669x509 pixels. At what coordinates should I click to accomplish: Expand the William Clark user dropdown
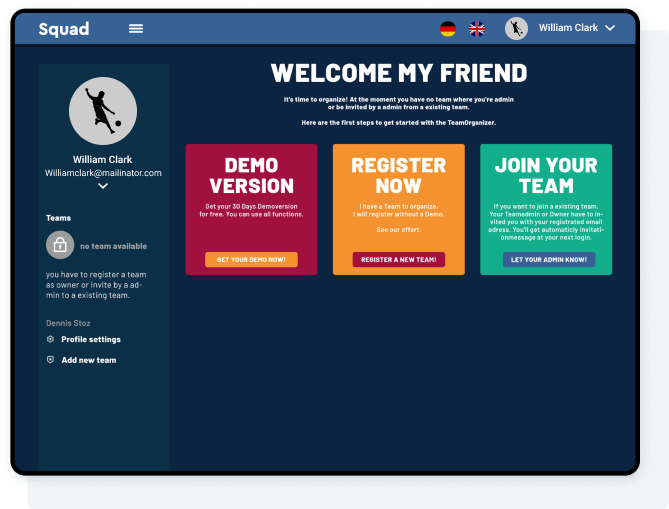(609, 28)
